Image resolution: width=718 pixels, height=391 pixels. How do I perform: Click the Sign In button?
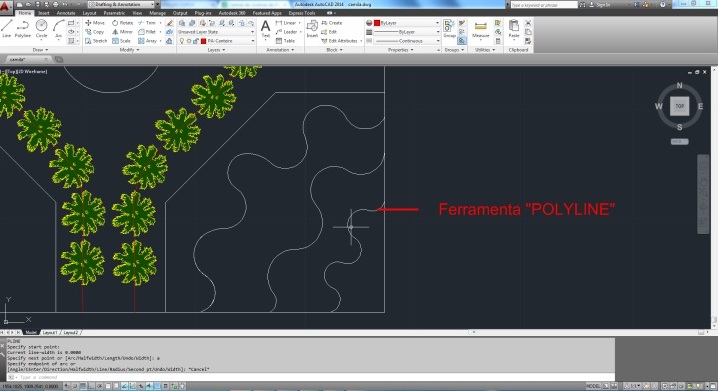600,5
